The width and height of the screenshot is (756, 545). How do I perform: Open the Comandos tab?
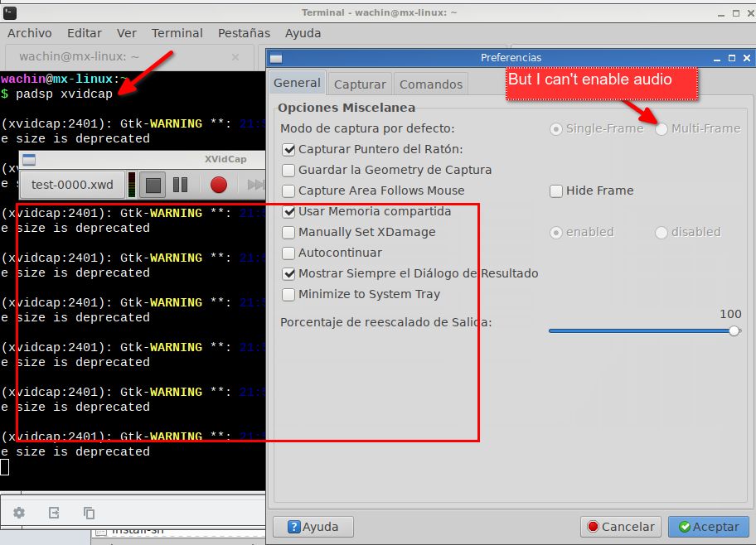[x=430, y=84]
